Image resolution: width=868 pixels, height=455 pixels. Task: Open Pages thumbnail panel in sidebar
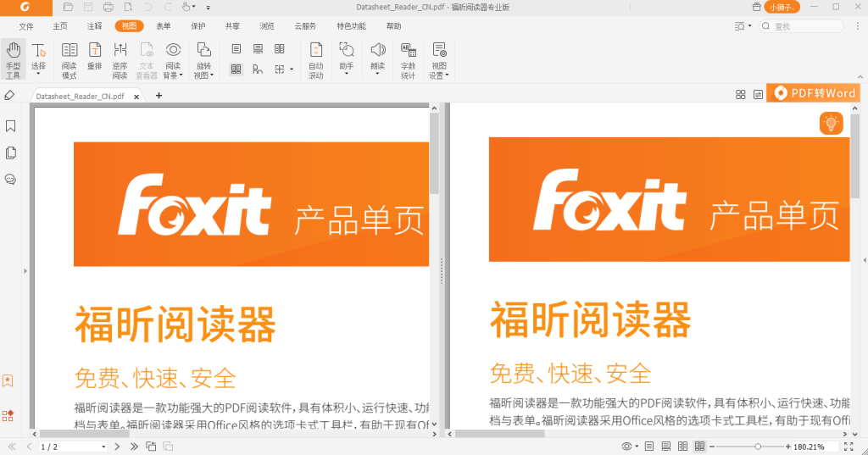pos(10,153)
